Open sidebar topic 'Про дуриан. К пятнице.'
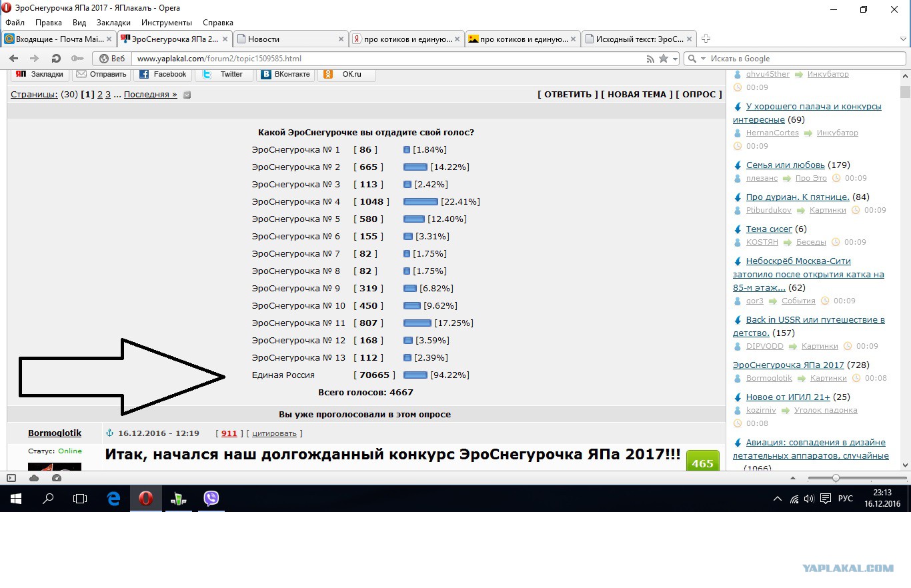 (798, 197)
